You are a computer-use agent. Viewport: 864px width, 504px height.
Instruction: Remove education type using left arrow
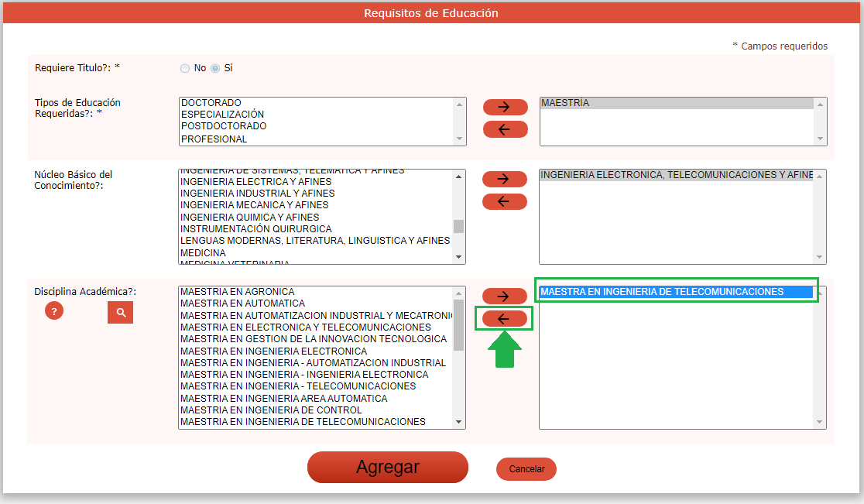pyautogui.click(x=505, y=129)
